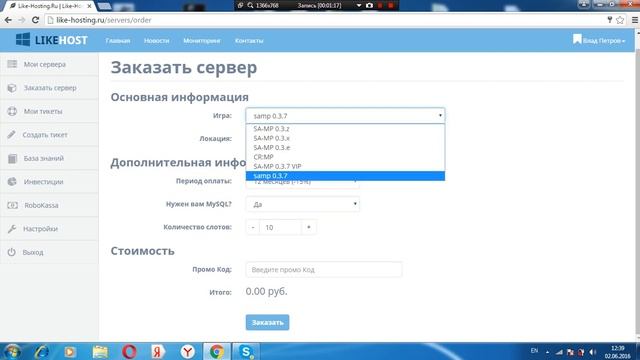The width and height of the screenshot is (640, 360).
Task: Open Skype from the taskbar
Action: click(x=246, y=351)
